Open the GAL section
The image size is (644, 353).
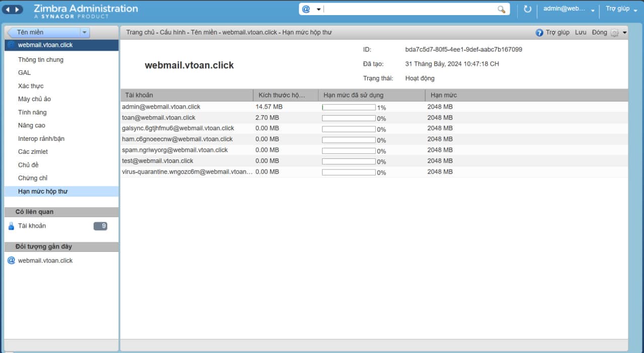pos(24,72)
